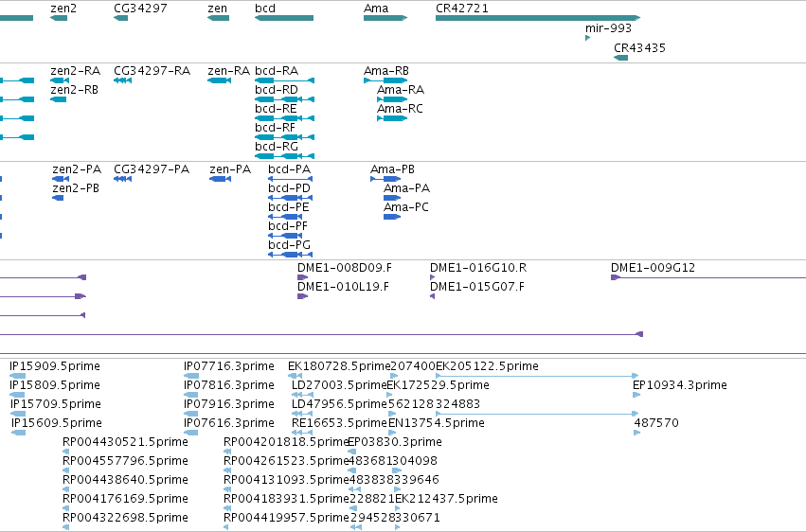Click the EP10934.3prime EST label
Viewport: 806px width, 532px height.
[x=679, y=385]
